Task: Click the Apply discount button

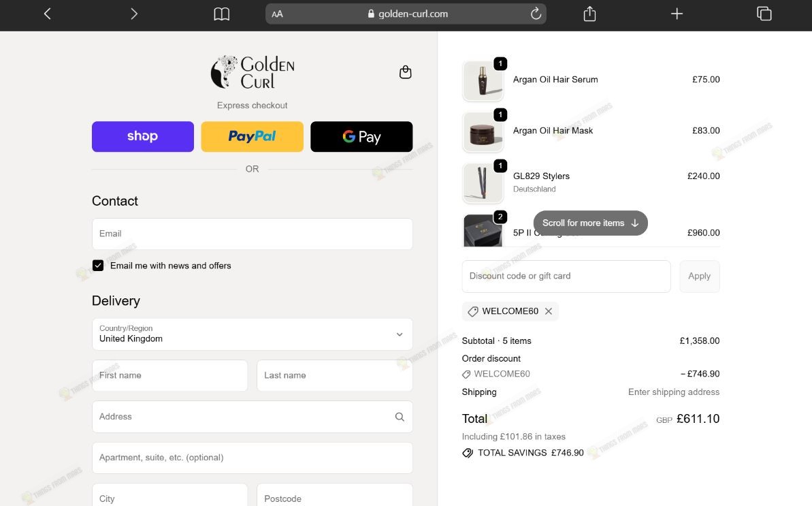Action: tap(699, 276)
